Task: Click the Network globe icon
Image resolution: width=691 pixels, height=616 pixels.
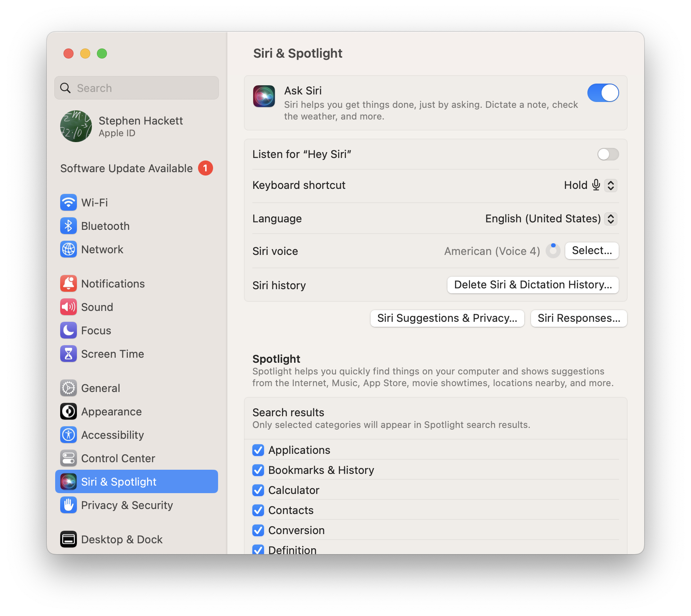Action: 69,249
